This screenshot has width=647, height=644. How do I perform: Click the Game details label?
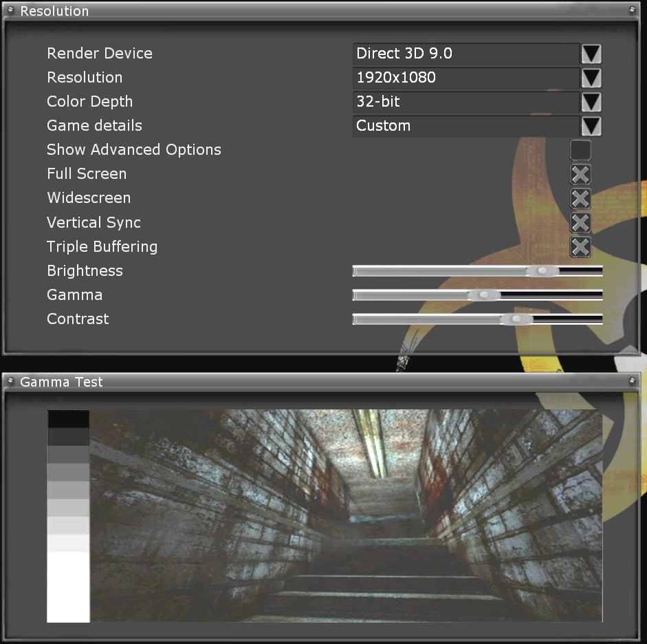click(94, 125)
